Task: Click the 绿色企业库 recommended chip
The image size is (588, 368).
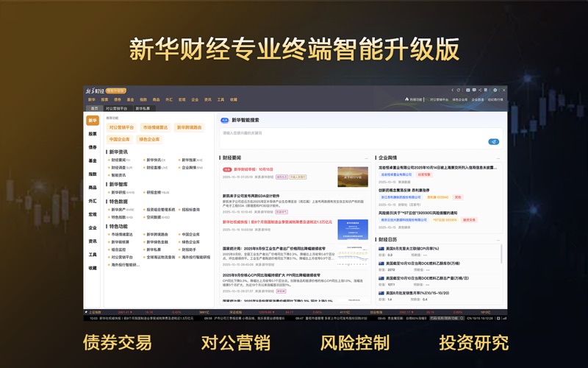Action: 149,139
